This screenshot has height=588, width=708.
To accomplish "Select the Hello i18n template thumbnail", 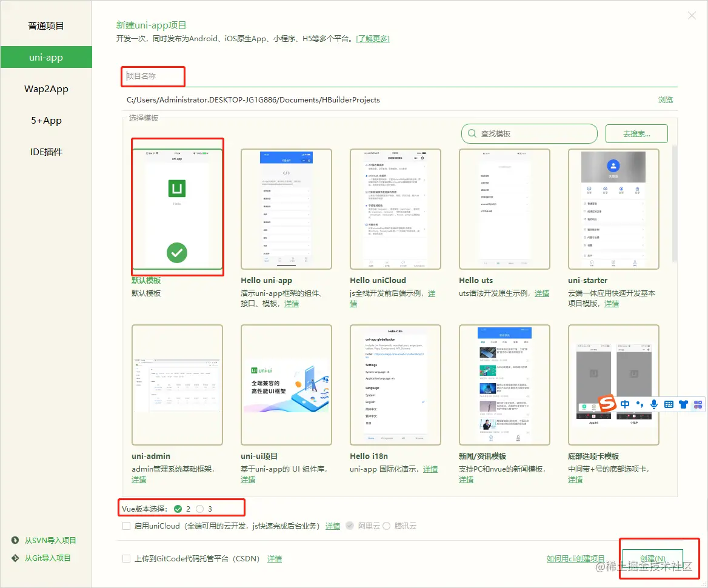I will pos(396,385).
